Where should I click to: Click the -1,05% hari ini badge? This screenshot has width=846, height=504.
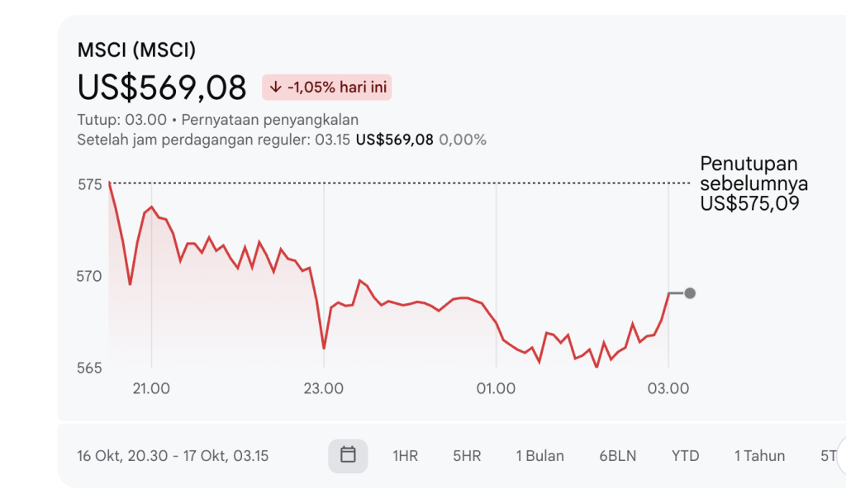[327, 88]
